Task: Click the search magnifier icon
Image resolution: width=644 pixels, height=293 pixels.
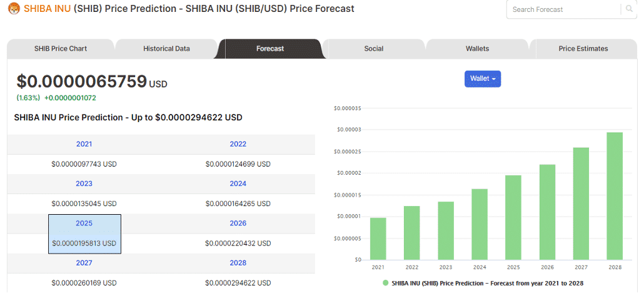Action: (629, 9)
